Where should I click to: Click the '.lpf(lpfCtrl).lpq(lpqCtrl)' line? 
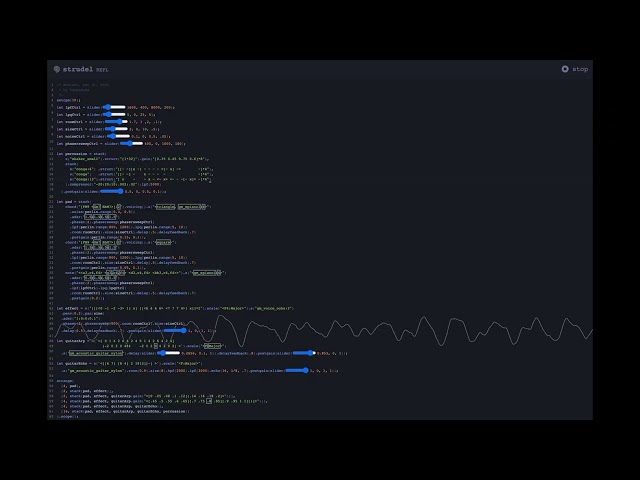[x=98, y=288]
